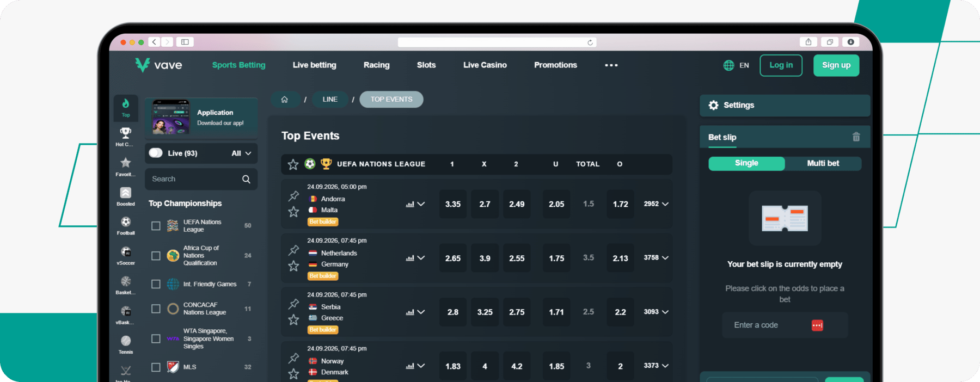Viewport: 980px width, 382px height.
Task: Select the vBasketball sidebar icon
Action: (x=126, y=311)
